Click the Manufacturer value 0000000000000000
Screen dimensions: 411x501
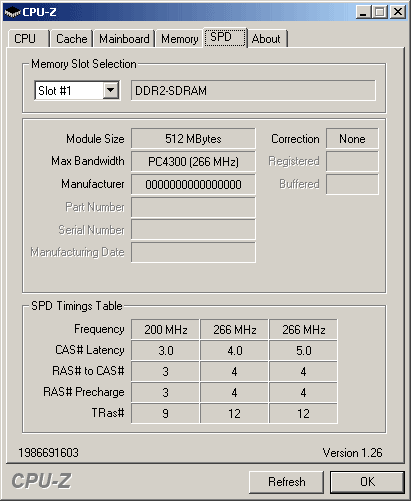(x=193, y=184)
